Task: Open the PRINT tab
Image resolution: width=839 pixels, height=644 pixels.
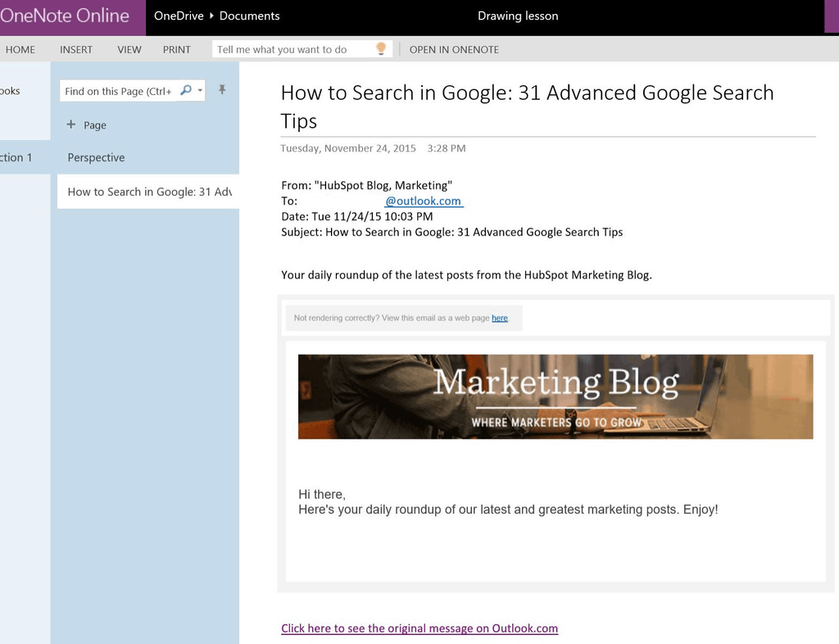Action: 177,50
